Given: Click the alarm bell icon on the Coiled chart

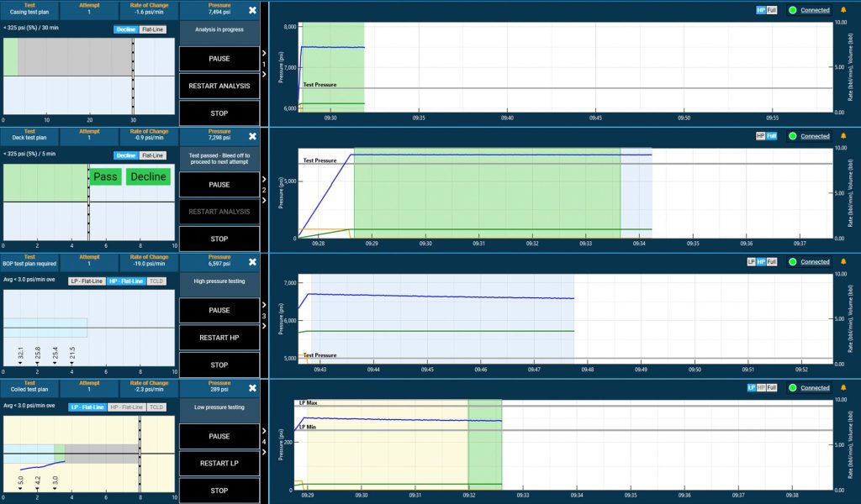Looking at the screenshot, I should coord(843,388).
